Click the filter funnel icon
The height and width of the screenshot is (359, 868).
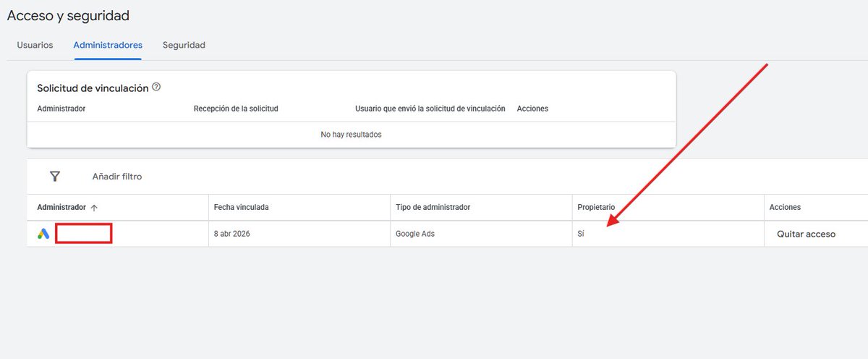(x=55, y=176)
